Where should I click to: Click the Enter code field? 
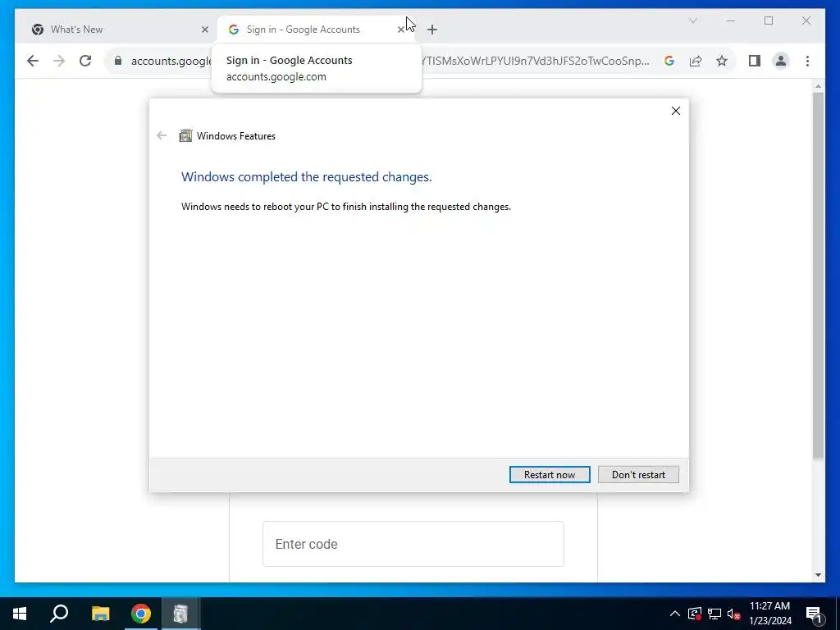pyautogui.click(x=413, y=544)
